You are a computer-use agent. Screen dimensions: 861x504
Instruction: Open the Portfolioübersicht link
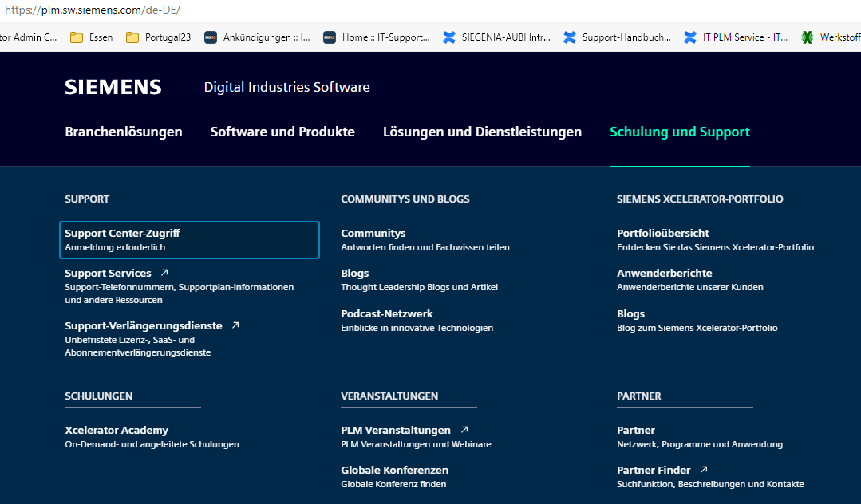pos(663,233)
